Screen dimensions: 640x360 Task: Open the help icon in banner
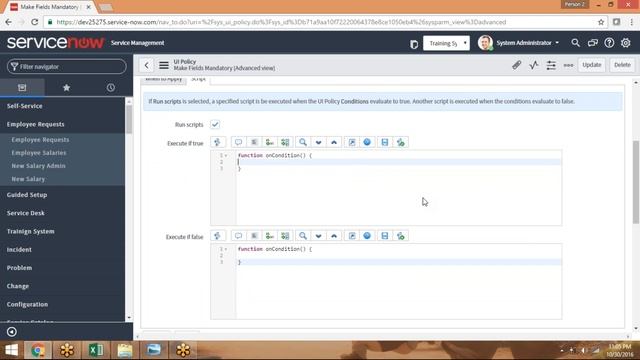(609, 42)
